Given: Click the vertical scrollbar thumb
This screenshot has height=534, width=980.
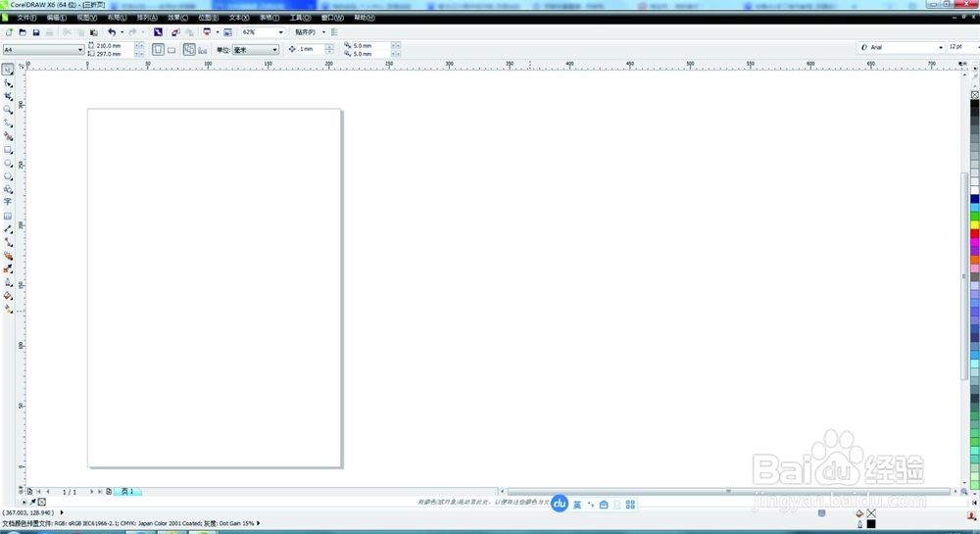Looking at the screenshot, I should coord(963,274).
